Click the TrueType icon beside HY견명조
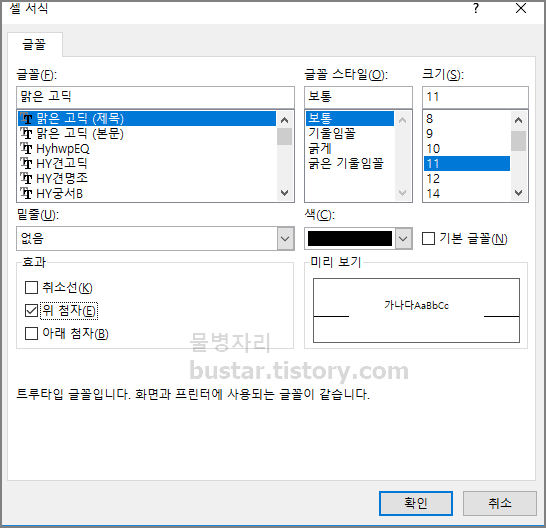The image size is (546, 528). [x=26, y=178]
